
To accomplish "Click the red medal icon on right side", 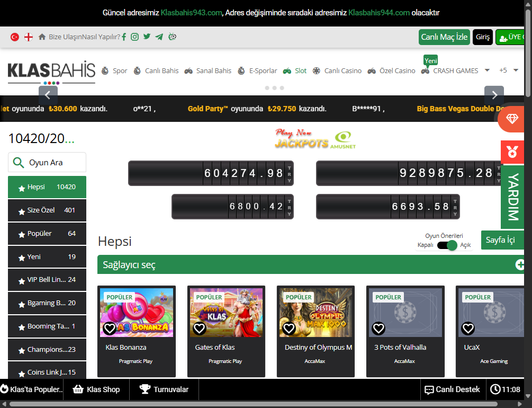I will [512, 153].
